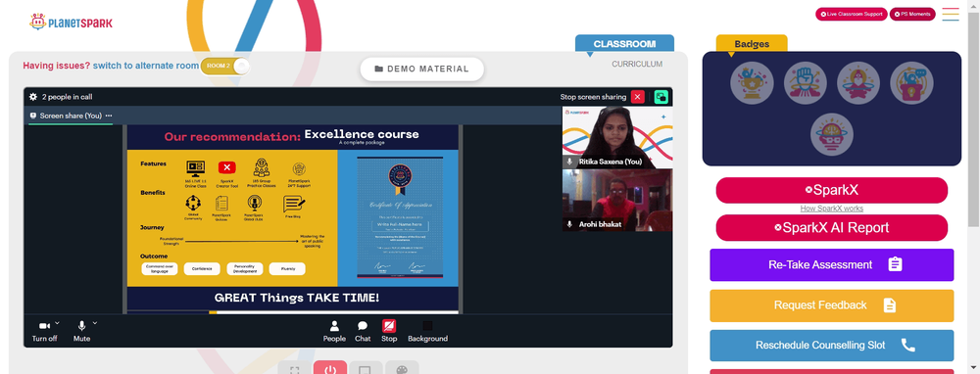The width and height of the screenshot is (980, 374).
Task: Click the green screen layout icon
Action: 661,97
